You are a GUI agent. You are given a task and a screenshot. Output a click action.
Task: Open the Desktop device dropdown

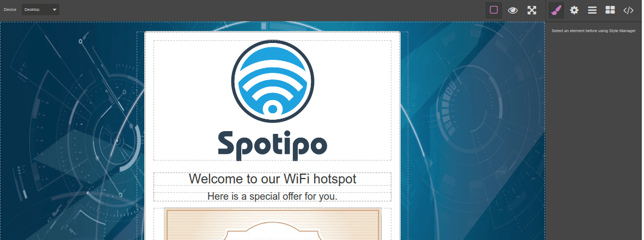[40, 9]
